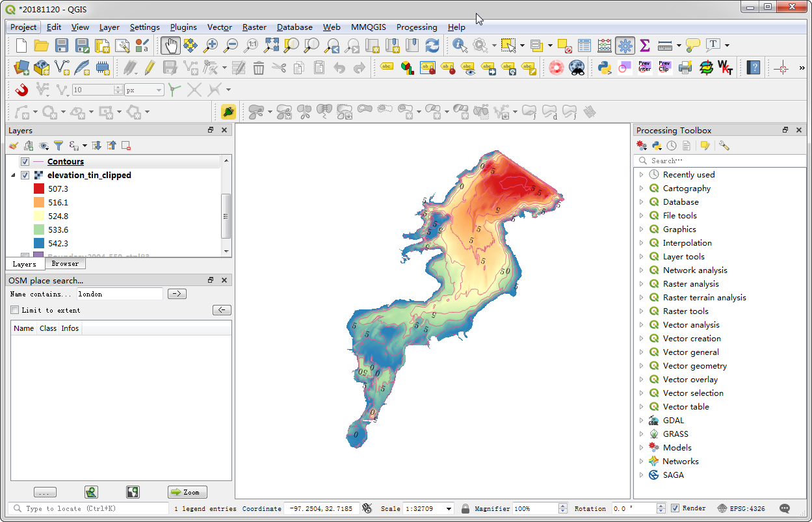The height and width of the screenshot is (522, 812).
Task: Remove the selected layer or group
Action: [x=126, y=146]
